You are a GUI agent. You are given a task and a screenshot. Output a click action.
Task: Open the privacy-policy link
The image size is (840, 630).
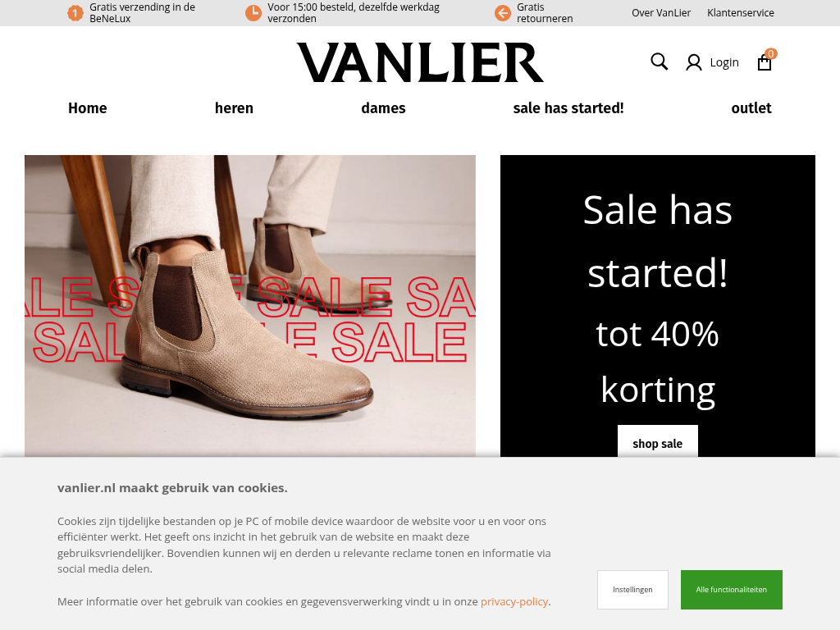click(514, 601)
